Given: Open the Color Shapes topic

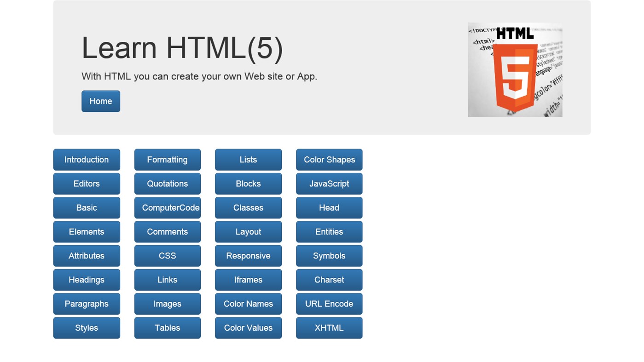Looking at the screenshot, I should 329,160.
